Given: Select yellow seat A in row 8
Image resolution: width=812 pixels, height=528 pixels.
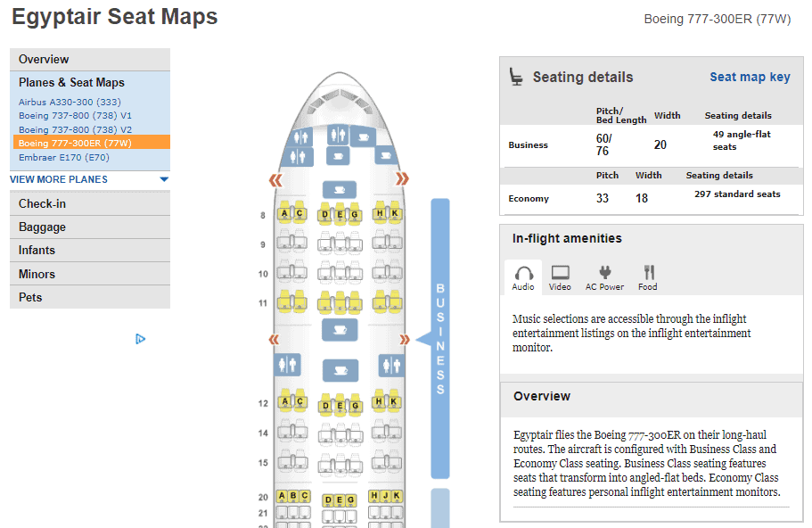Looking at the screenshot, I should coord(283,214).
